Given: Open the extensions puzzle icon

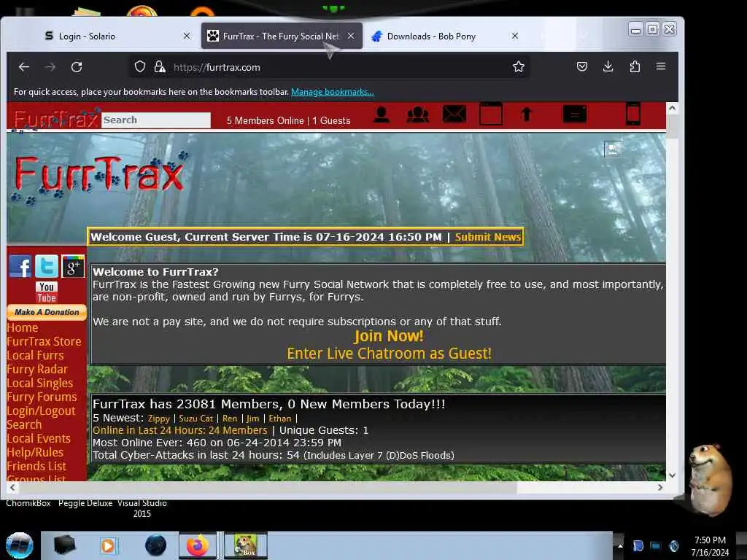Looking at the screenshot, I should [x=635, y=66].
